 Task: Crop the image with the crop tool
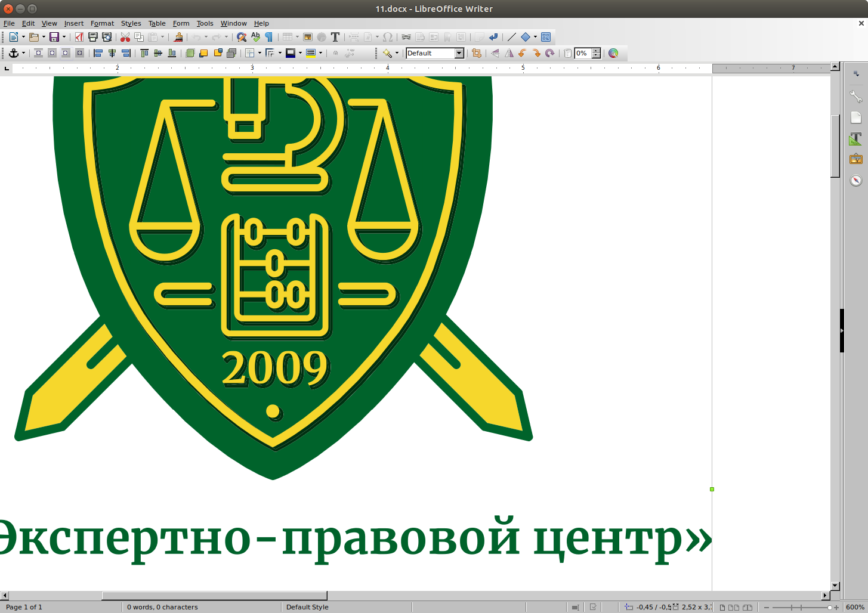pyautogui.click(x=476, y=53)
